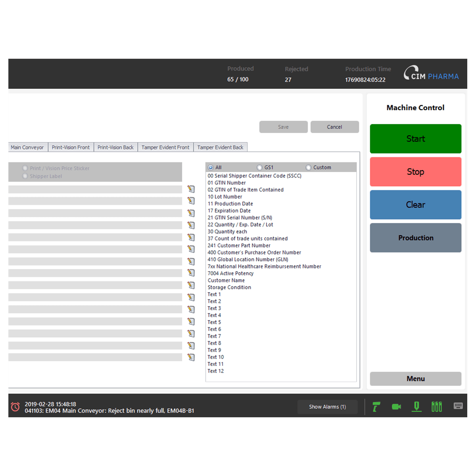Click Show Alarms (1) button
Screen dimensions: 476x476
327,407
